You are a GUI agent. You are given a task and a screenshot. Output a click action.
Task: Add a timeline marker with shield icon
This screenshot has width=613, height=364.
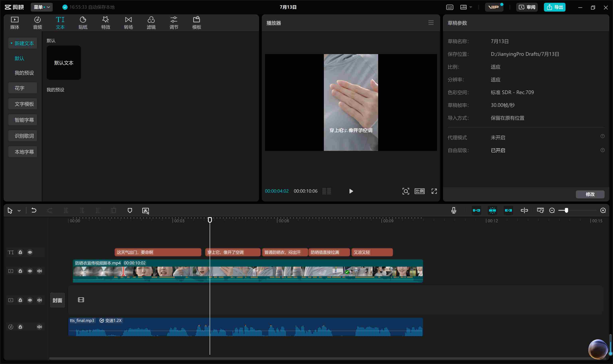[130, 211]
